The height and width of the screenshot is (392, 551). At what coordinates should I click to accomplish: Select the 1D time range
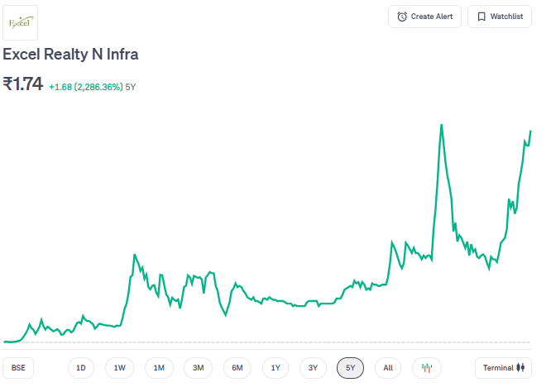click(81, 367)
